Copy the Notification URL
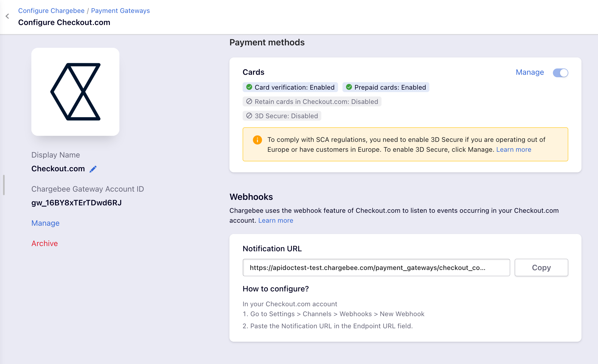598x364 pixels. click(541, 268)
